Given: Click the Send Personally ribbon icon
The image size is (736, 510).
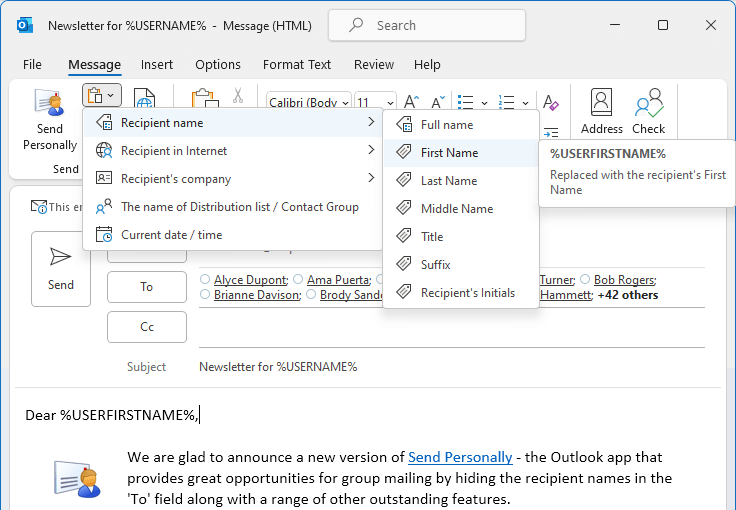Looking at the screenshot, I should pyautogui.click(x=49, y=103).
